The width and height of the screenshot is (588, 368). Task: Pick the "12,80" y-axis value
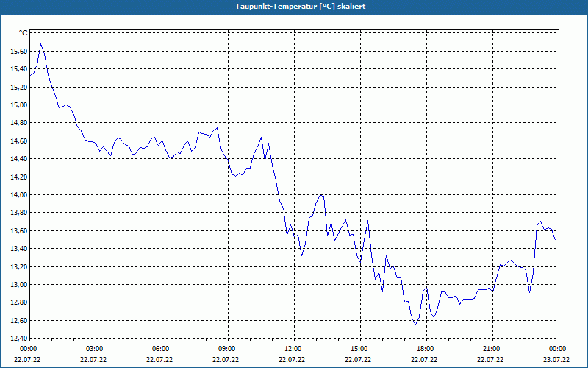(19, 302)
